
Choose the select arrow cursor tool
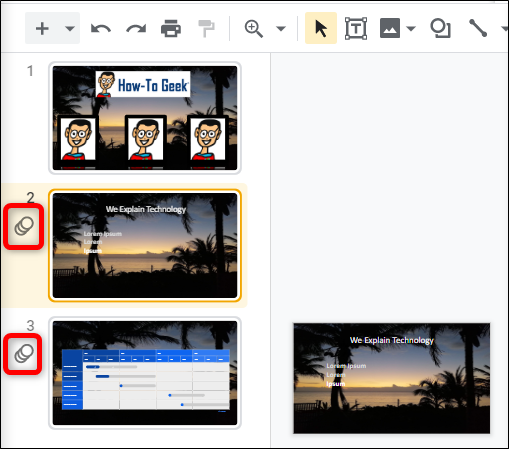321,28
